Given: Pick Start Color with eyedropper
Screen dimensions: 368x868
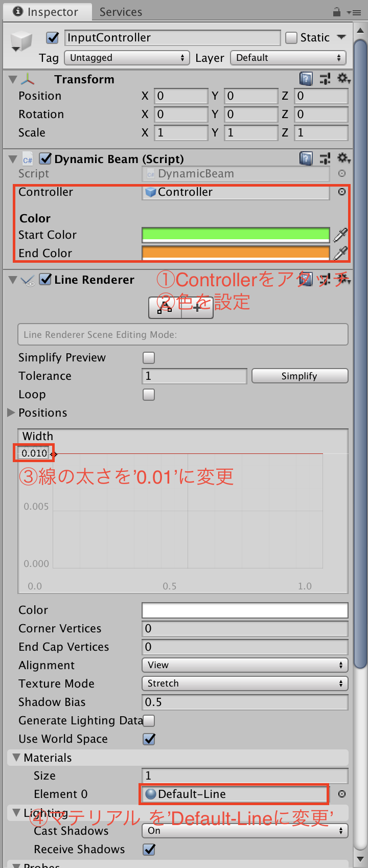Looking at the screenshot, I should pyautogui.click(x=340, y=235).
